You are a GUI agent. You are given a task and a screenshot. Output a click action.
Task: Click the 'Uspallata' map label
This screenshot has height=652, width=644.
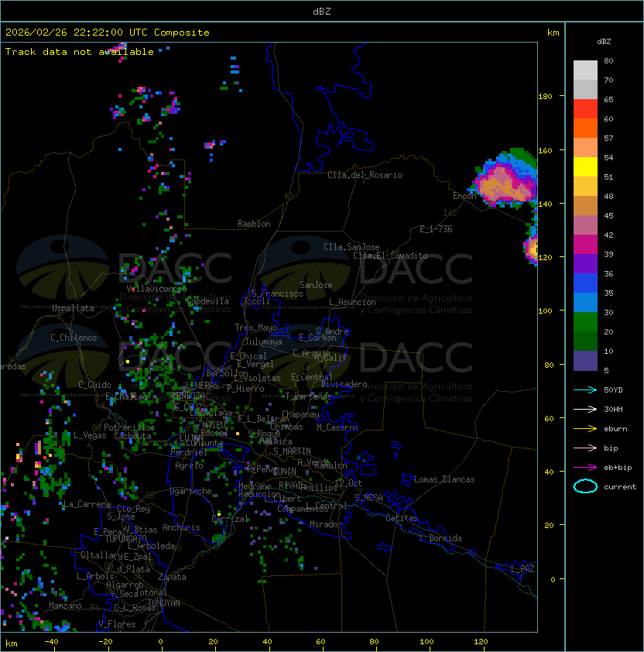73,308
